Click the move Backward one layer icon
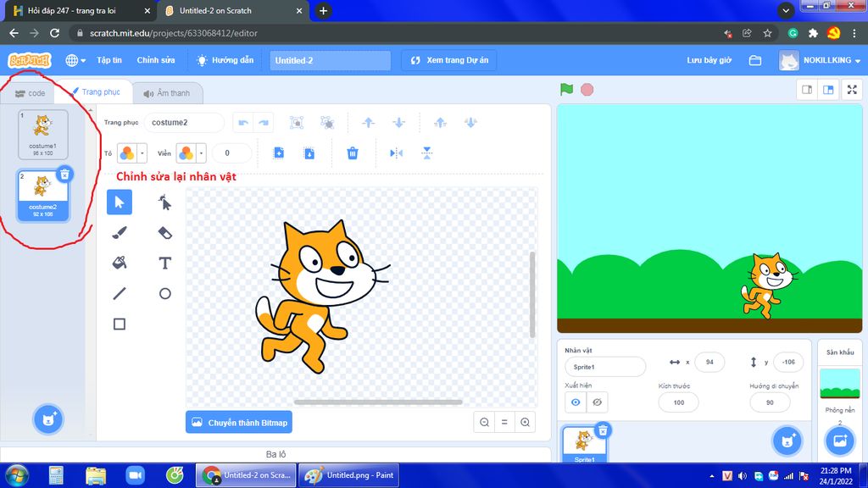 click(398, 122)
